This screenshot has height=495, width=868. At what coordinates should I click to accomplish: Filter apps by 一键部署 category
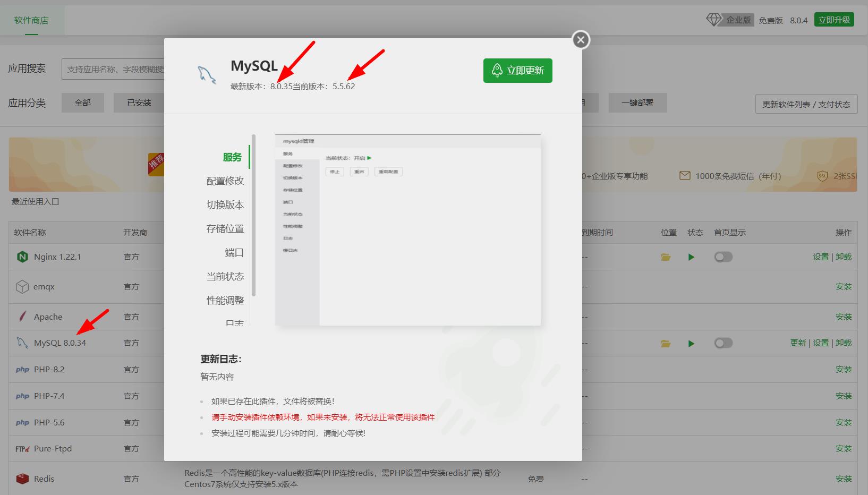click(637, 103)
